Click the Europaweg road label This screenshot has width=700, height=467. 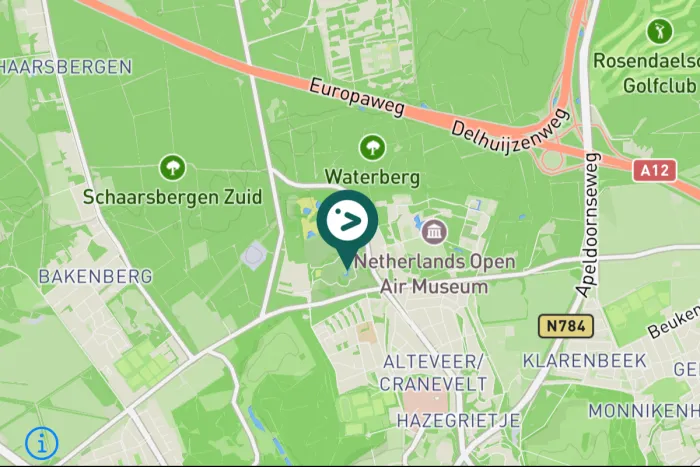[x=357, y=98]
